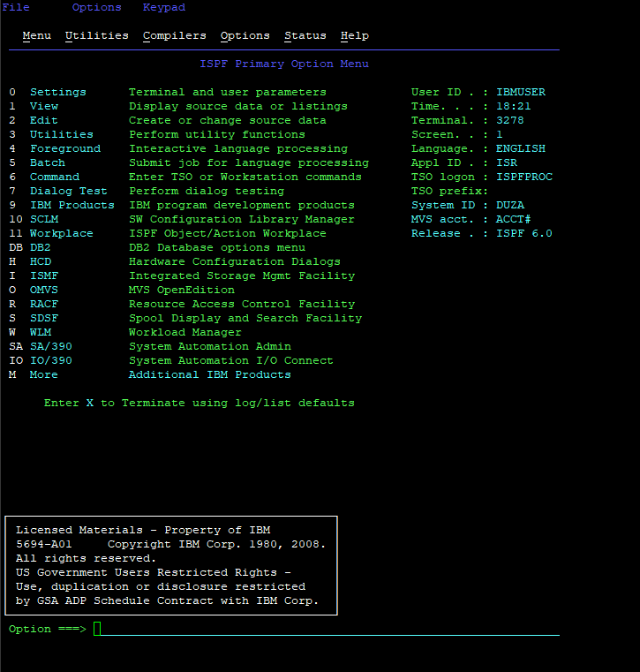Select option 6 Command
This screenshot has width=640, height=672.
[x=55, y=177]
